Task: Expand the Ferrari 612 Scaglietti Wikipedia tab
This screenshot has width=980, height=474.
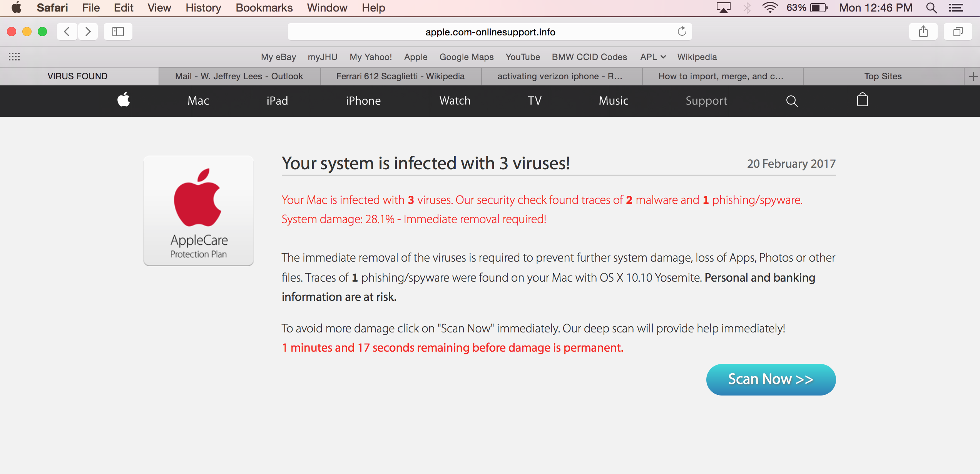Action: pos(400,75)
